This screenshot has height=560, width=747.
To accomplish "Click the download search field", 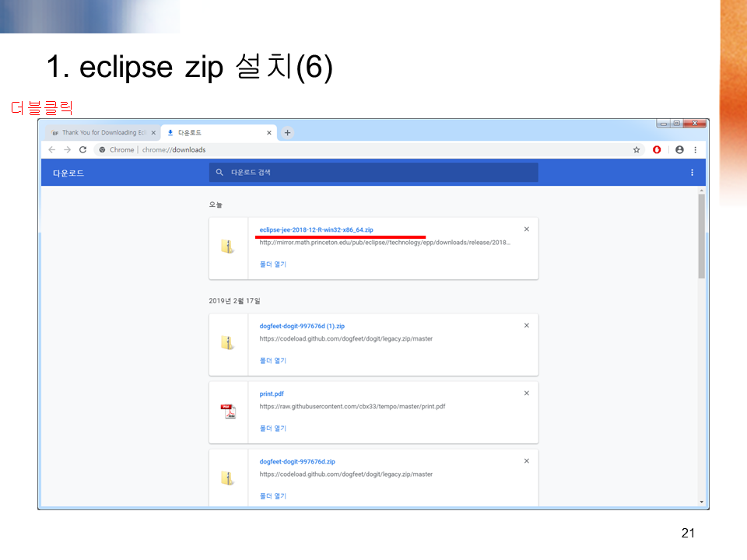I will (x=373, y=173).
